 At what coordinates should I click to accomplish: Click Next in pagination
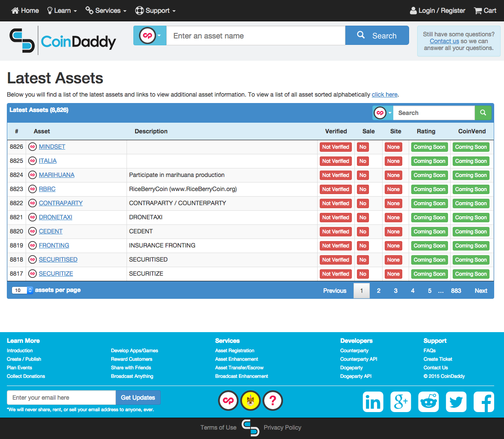pyautogui.click(x=481, y=291)
